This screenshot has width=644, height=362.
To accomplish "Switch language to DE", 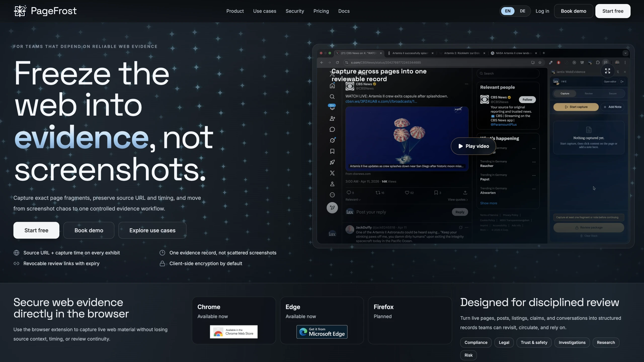I will (522, 11).
